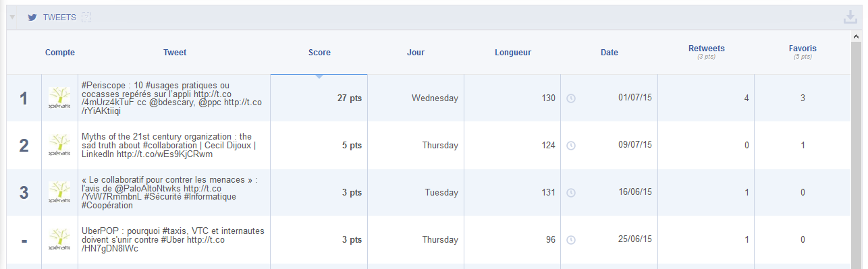Click the clock icon for the 01/07/15 row
This screenshot has width=868, height=269.
[x=571, y=98]
